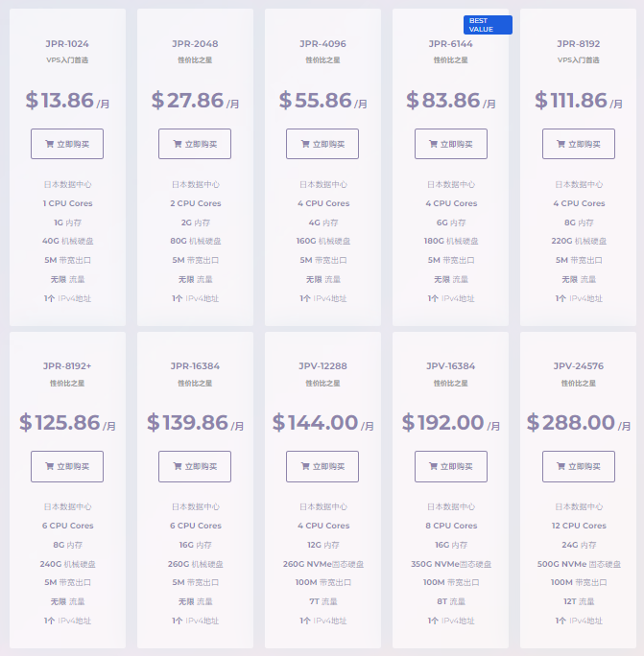
Task: Open the JPR-4096 plan heading
Action: pos(322,44)
